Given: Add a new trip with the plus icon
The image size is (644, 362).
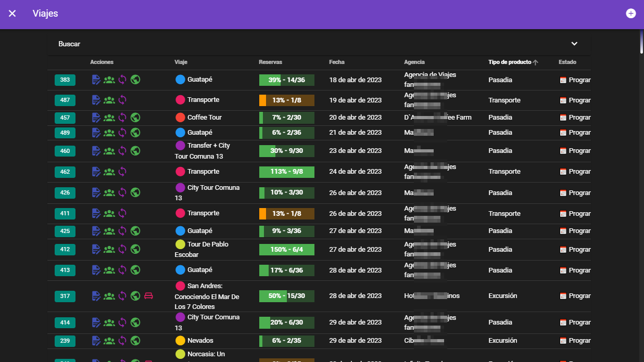Looking at the screenshot, I should (x=630, y=14).
